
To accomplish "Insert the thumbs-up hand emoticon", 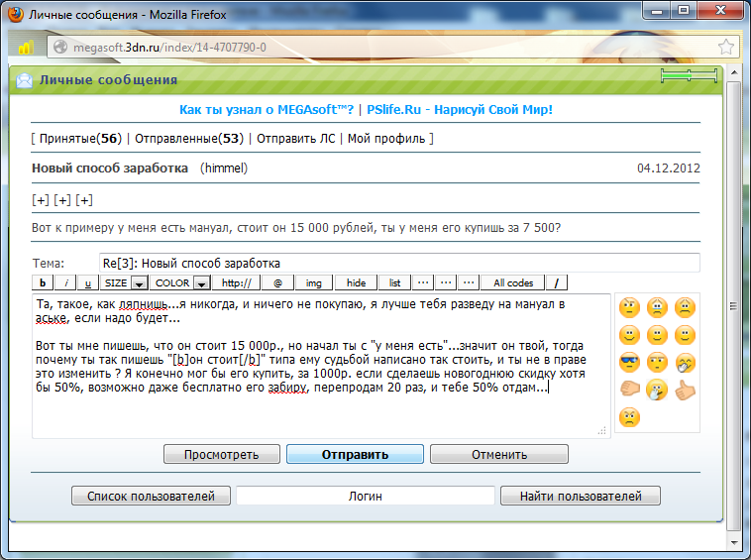I will (685, 390).
